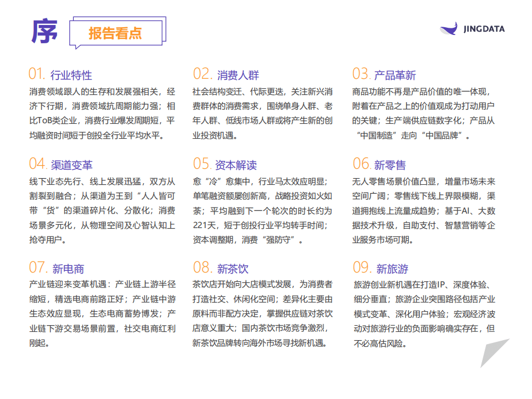Switch to the 新旅游 section
This screenshot has height=399, width=532.
(x=392, y=269)
